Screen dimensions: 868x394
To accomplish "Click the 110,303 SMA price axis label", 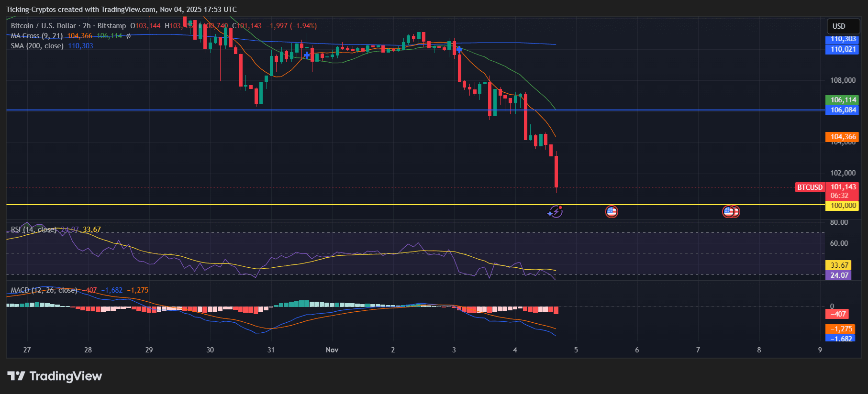I will [843, 39].
